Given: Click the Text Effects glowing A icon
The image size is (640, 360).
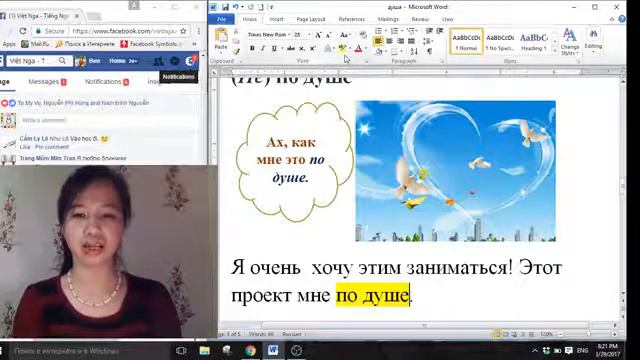Looking at the screenshot, I should click(x=328, y=49).
